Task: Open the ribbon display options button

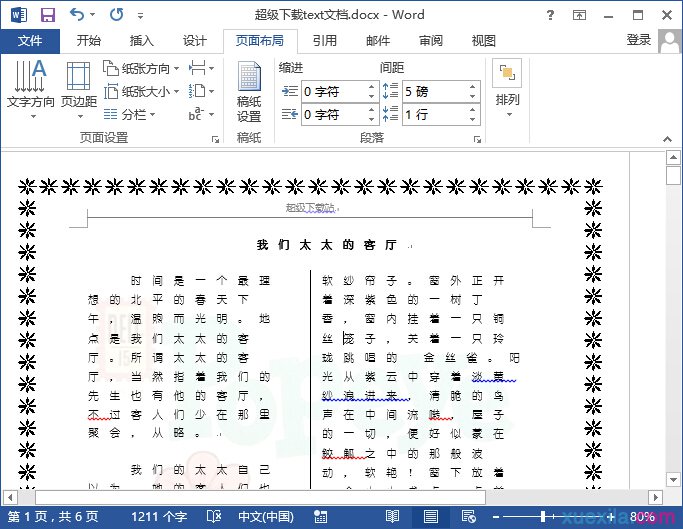Action: pos(579,16)
